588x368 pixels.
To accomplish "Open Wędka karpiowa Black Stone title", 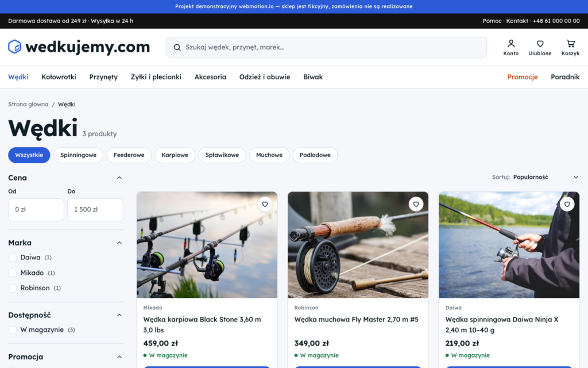I will (202, 325).
